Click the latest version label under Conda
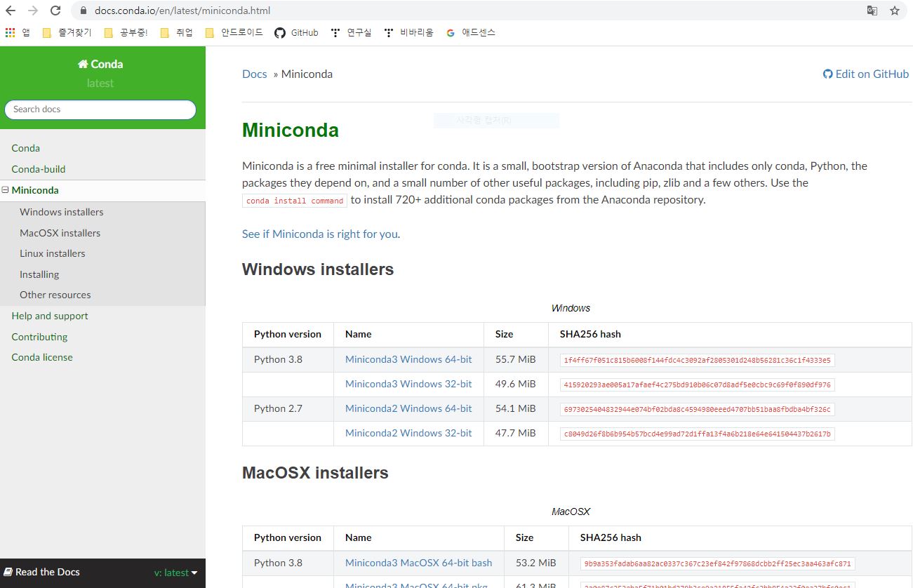 tap(100, 83)
